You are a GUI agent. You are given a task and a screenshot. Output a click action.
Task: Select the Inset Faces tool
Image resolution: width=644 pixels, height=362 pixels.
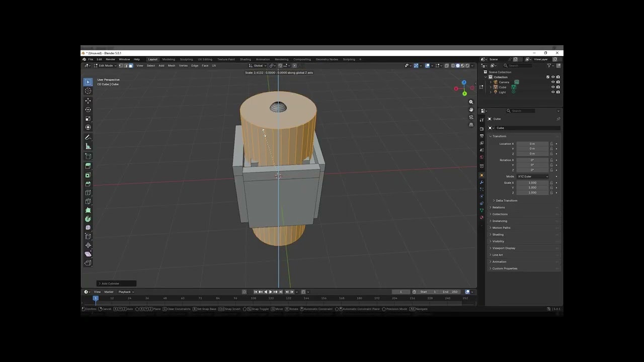[x=88, y=175]
